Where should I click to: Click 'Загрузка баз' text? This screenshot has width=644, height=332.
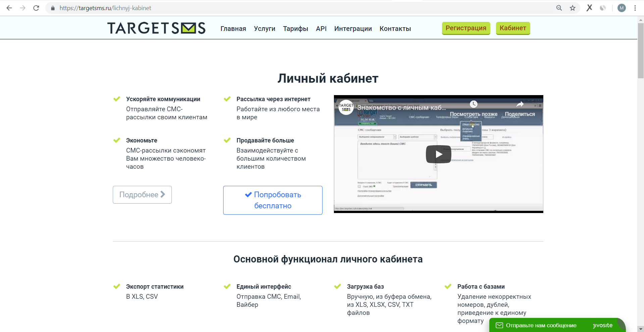click(x=365, y=287)
